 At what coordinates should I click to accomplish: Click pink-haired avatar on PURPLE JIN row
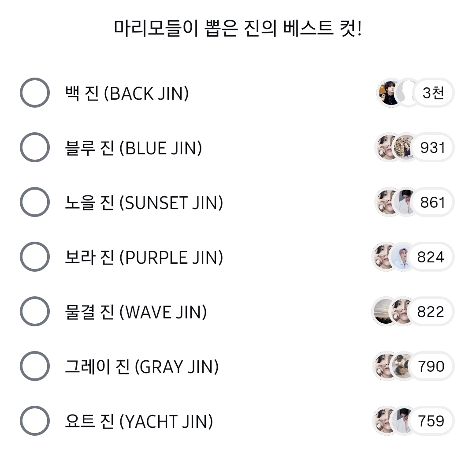coord(402,257)
